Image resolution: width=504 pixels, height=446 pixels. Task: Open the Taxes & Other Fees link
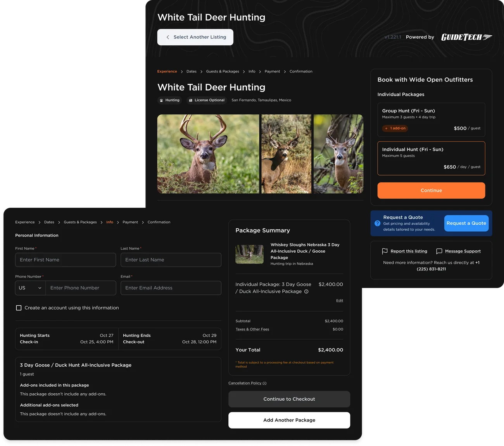(252, 329)
